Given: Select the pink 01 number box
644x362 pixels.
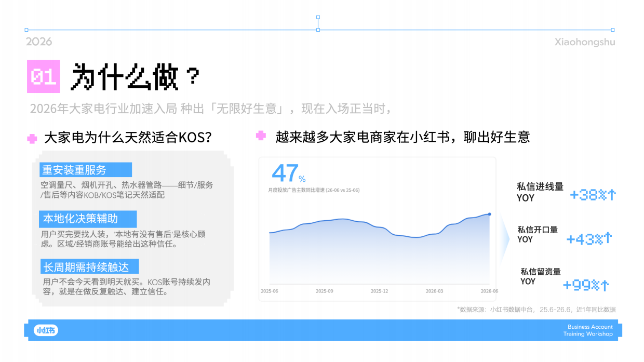Looking at the screenshot, I should (x=44, y=77).
